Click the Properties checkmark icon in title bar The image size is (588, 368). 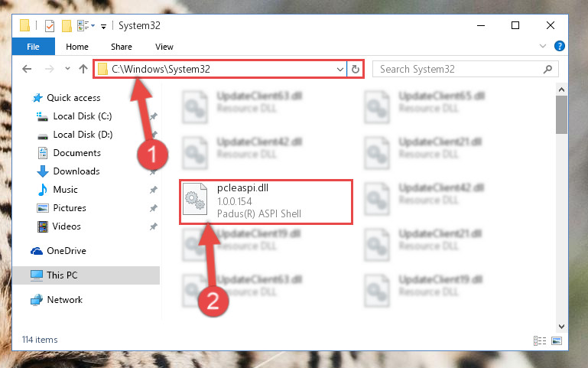[50, 26]
